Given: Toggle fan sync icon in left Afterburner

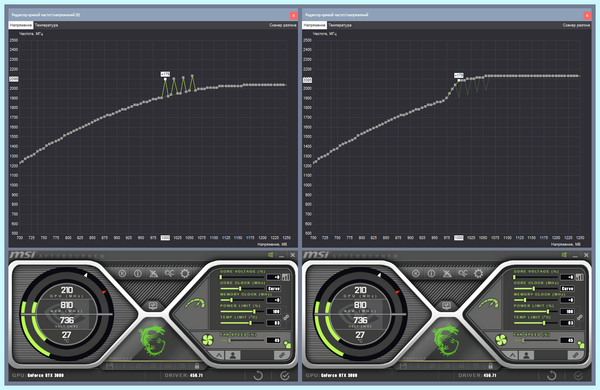Looking at the screenshot, I should pos(287,344).
